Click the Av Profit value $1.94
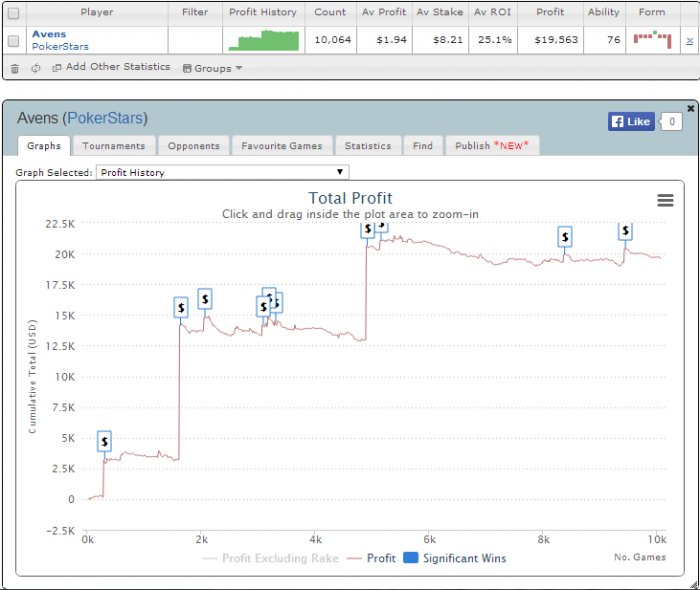 [392, 40]
